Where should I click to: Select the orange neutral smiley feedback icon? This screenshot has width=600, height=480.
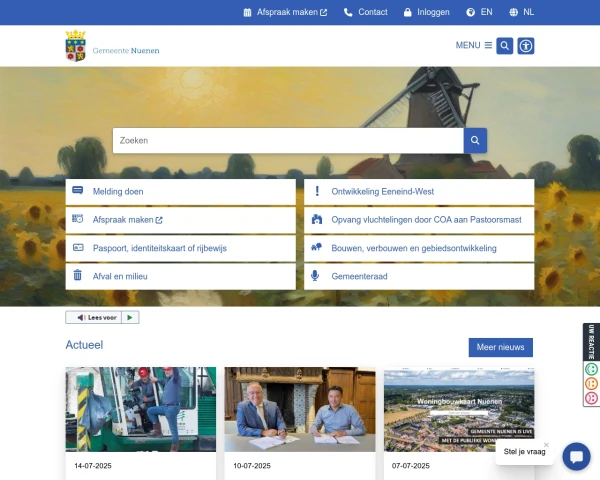point(591,384)
